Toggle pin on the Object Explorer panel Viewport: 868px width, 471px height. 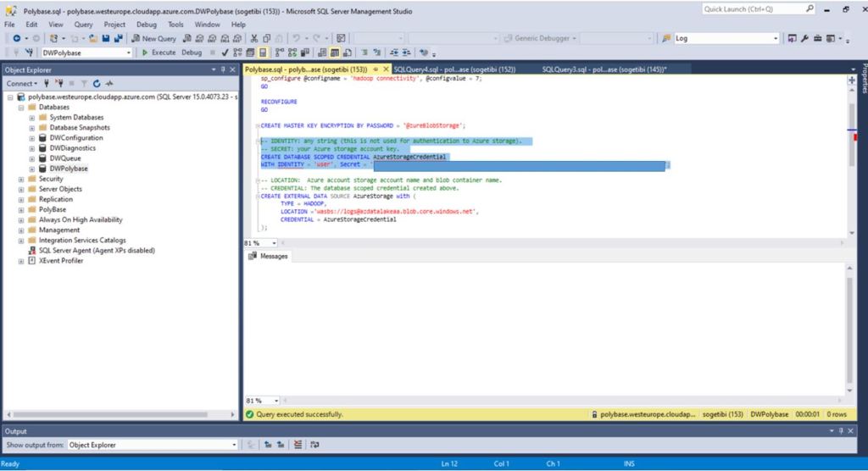(x=224, y=69)
